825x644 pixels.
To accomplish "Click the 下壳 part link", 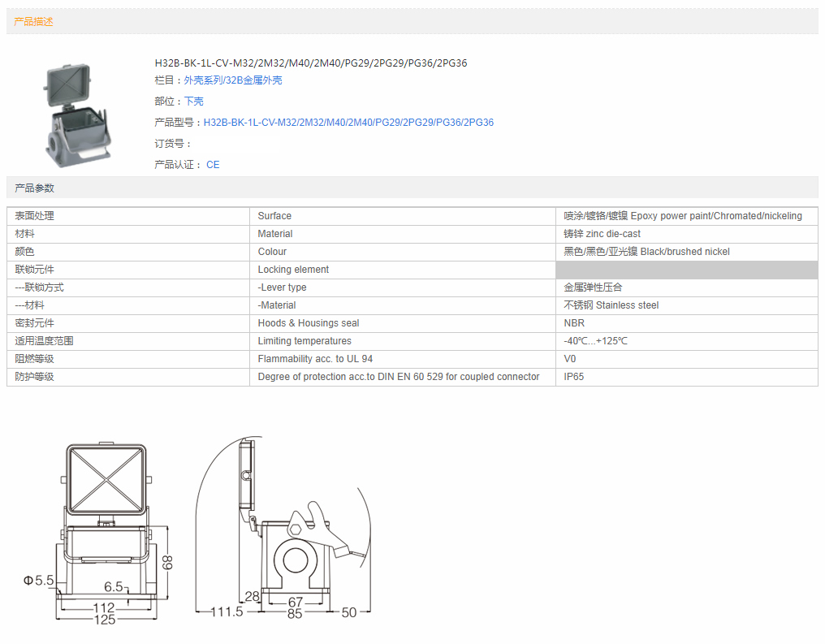I will tap(194, 102).
